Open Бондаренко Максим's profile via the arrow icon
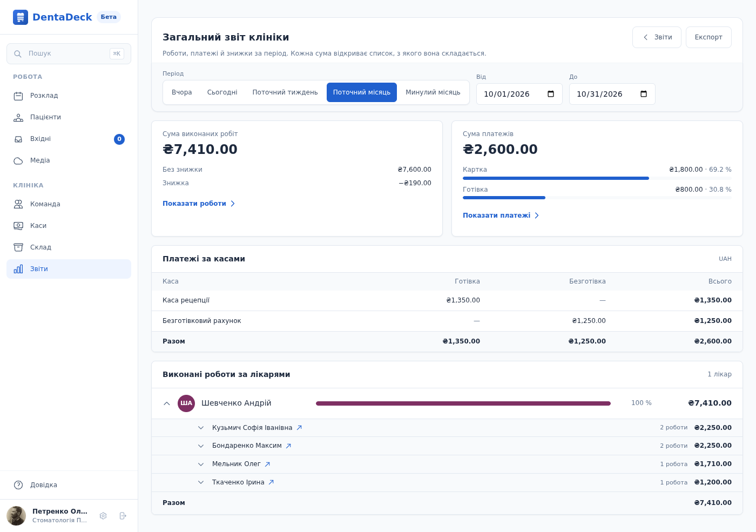This screenshot has height=532, width=756. tap(288, 446)
